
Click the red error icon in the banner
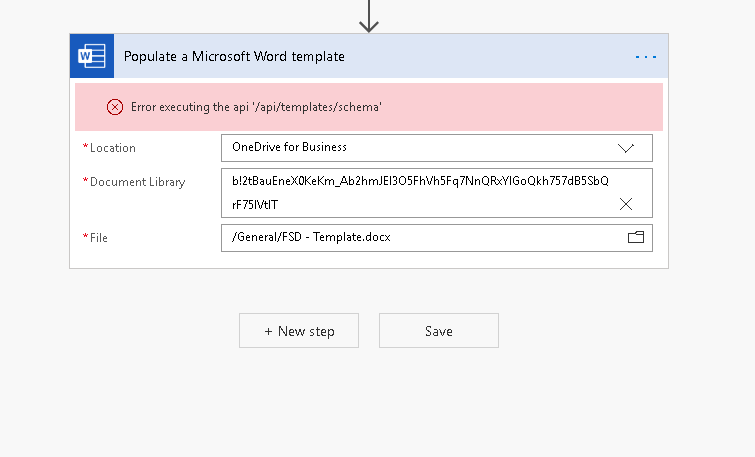[115, 107]
